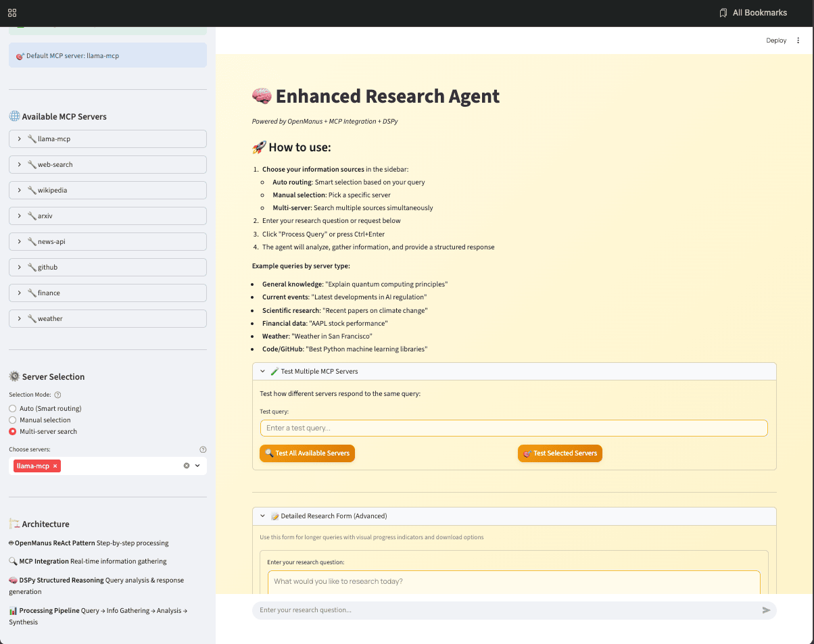Open All Bookmarks folder

[x=753, y=13]
